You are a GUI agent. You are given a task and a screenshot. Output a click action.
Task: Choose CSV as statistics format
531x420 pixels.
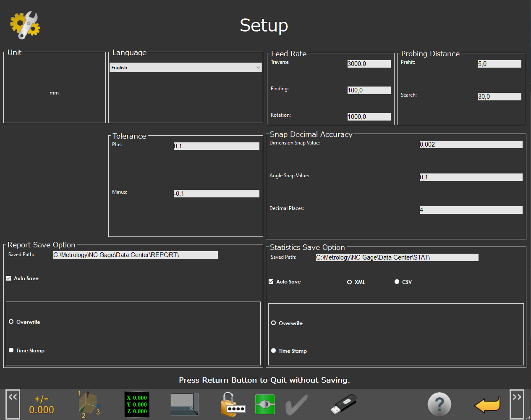pyautogui.click(x=397, y=282)
